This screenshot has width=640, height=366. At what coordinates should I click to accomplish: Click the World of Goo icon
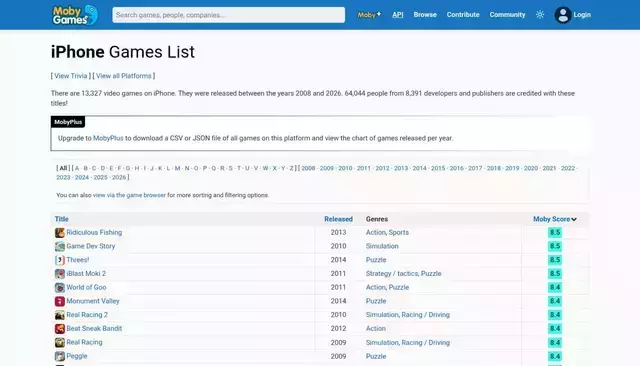pos(60,288)
